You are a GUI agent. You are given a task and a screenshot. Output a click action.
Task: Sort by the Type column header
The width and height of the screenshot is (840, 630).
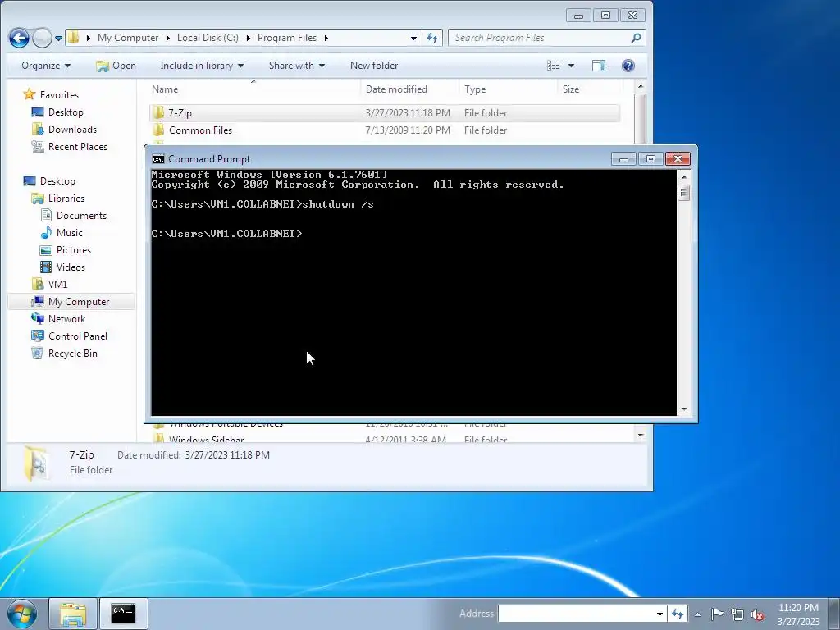pyautogui.click(x=508, y=89)
